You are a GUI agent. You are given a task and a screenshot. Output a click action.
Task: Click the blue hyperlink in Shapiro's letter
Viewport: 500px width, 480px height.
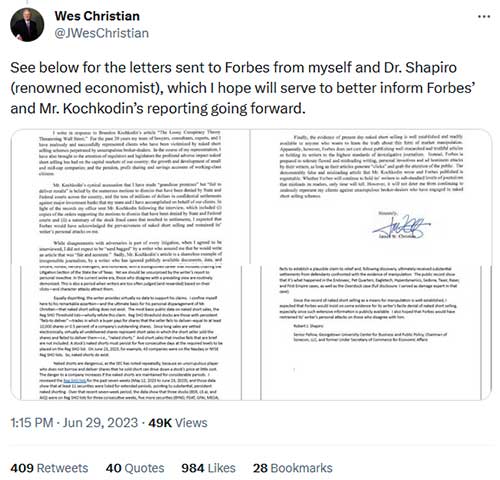(75, 380)
